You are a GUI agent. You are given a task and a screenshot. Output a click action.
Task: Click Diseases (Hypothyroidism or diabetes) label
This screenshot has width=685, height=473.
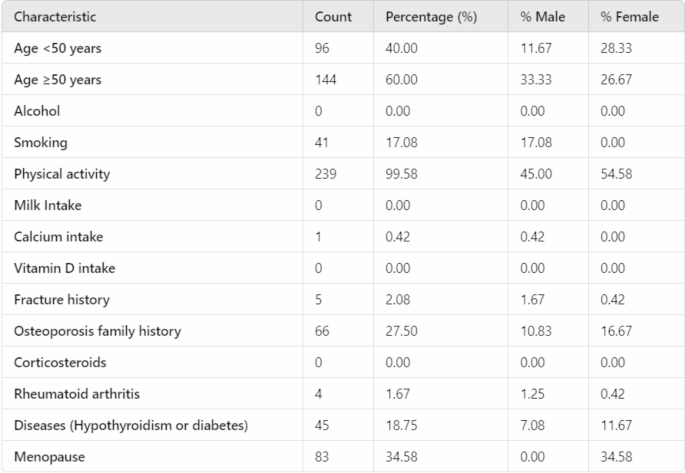coord(131,425)
